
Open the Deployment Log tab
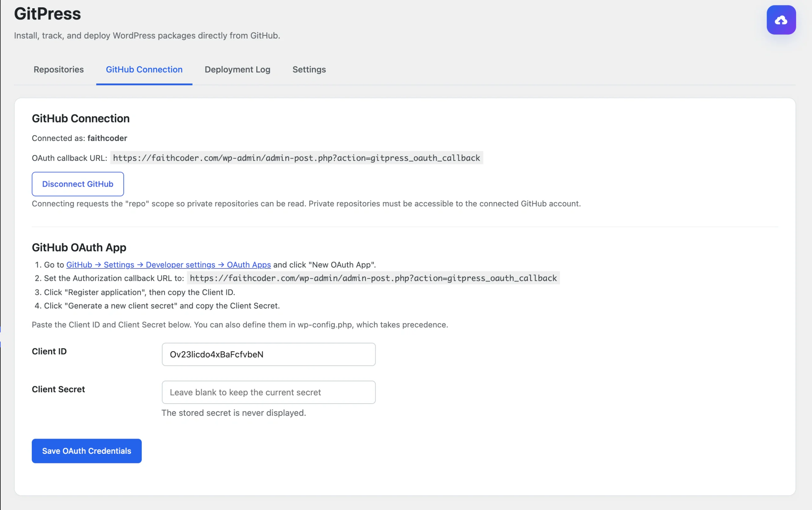click(x=237, y=70)
